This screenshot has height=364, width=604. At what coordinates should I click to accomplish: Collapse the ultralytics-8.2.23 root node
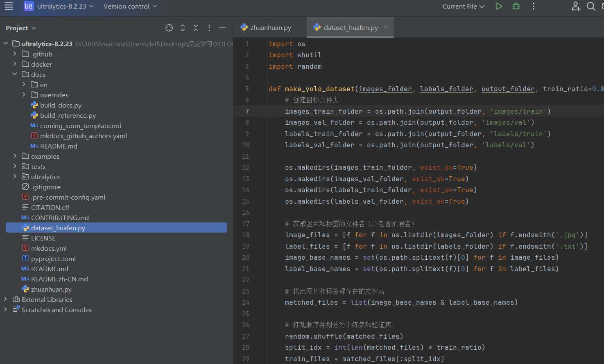tap(6, 43)
